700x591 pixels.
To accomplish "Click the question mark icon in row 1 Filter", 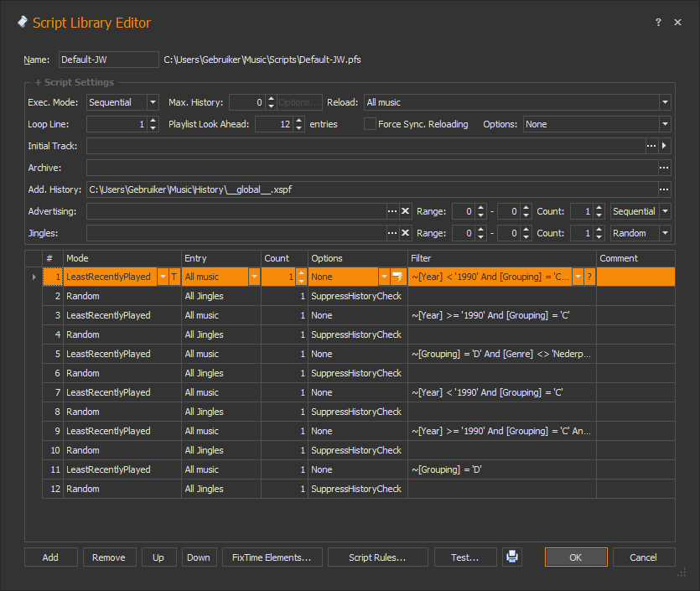I will [x=589, y=277].
